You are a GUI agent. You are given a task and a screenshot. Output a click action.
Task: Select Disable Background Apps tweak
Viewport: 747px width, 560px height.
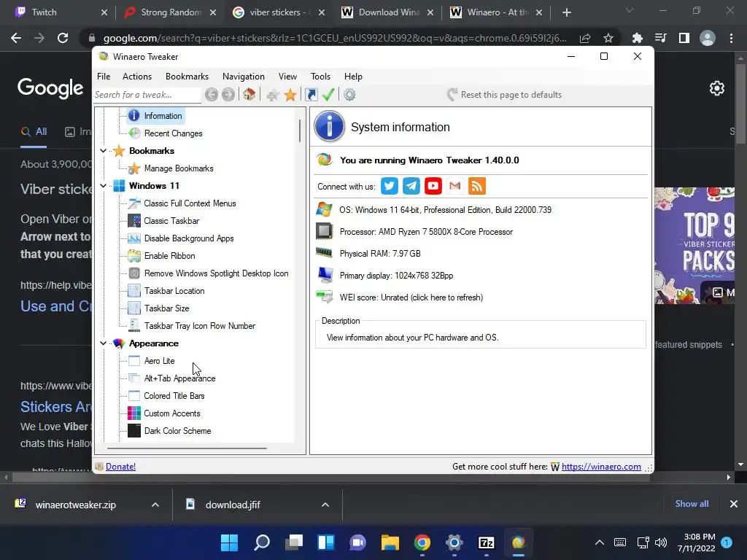(x=189, y=238)
